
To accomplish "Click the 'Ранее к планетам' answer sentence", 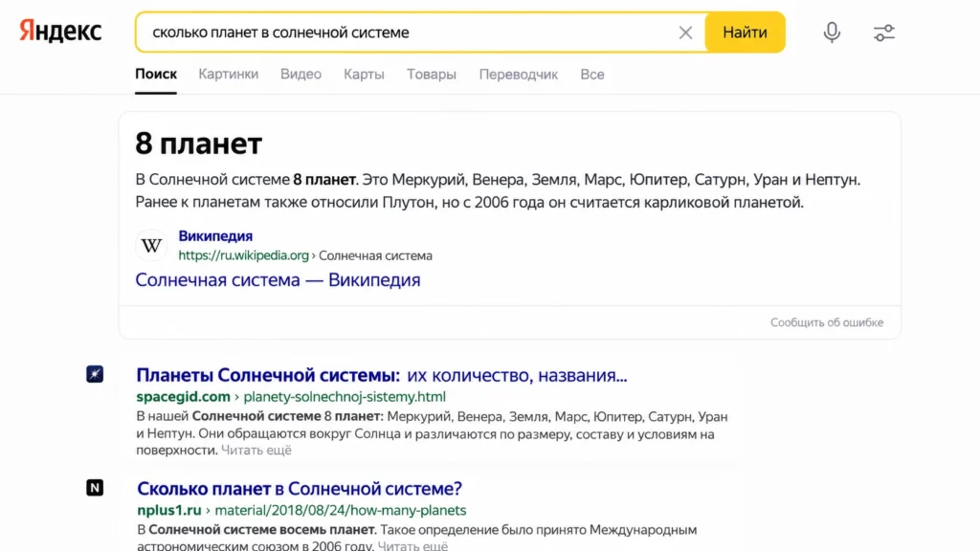I will tap(469, 203).
